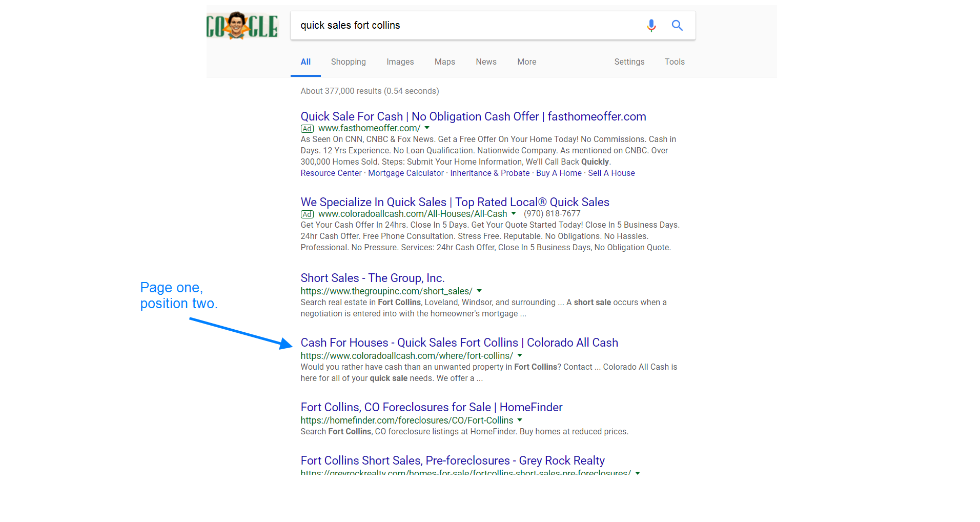Open Inheritance & Probate sitelink
The width and height of the screenshot is (980, 522).
click(489, 173)
